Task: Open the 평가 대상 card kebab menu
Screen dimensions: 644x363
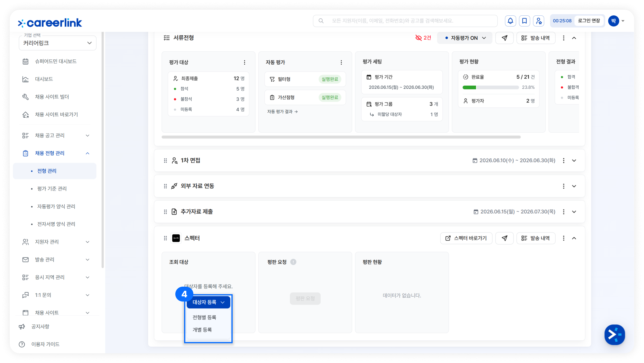Action: pyautogui.click(x=245, y=62)
